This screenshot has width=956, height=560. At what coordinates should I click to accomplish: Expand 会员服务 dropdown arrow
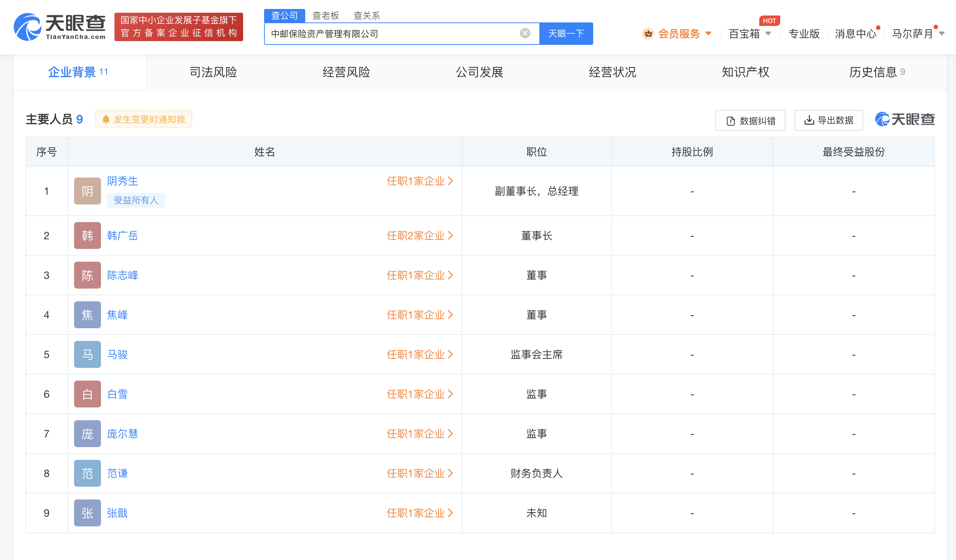pyautogui.click(x=708, y=34)
